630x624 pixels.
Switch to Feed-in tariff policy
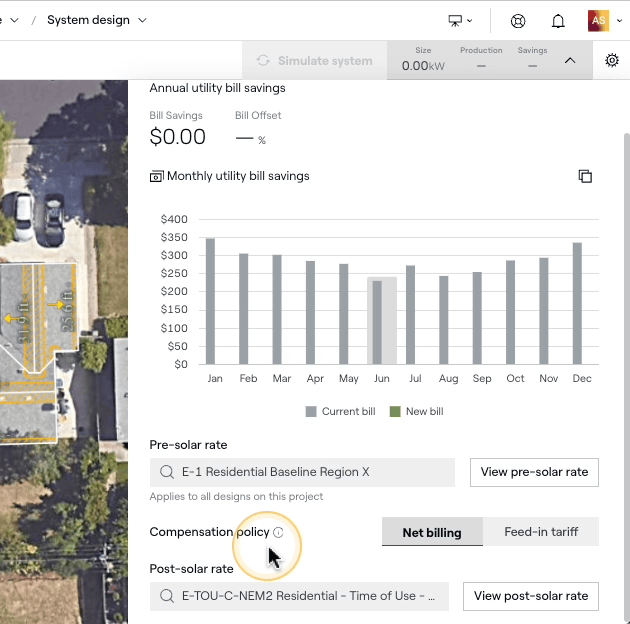click(541, 532)
